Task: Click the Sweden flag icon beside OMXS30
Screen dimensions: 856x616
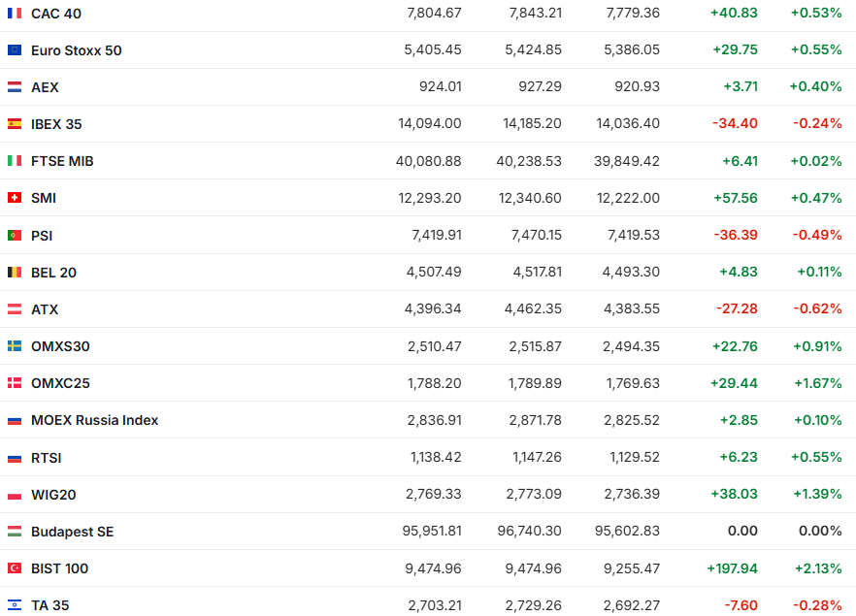Action: [x=15, y=346]
